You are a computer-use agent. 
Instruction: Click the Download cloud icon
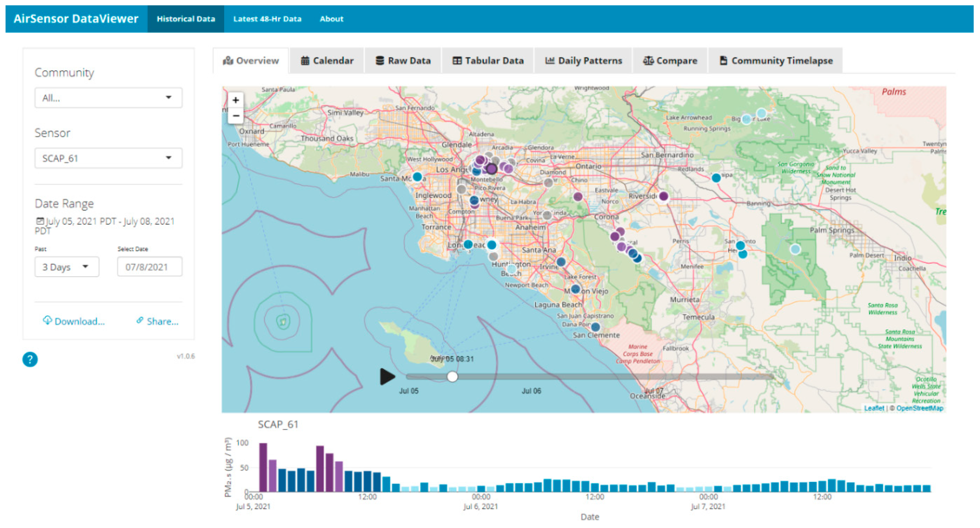coord(47,320)
